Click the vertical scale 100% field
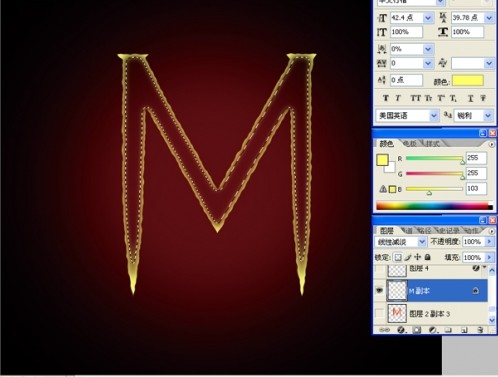Screen dimensions: 498x377 pos(407,32)
